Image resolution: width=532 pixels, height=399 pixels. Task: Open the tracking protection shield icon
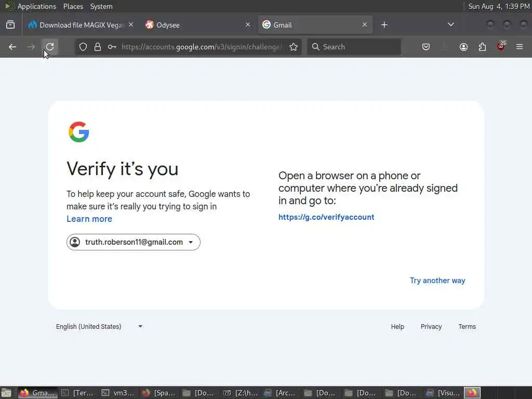[83, 47]
